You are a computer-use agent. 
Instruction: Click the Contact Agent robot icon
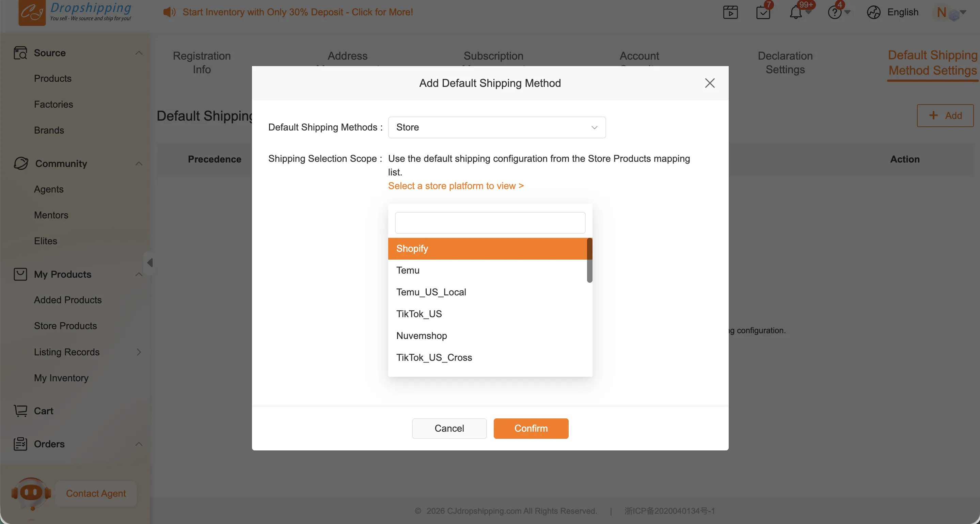click(31, 493)
